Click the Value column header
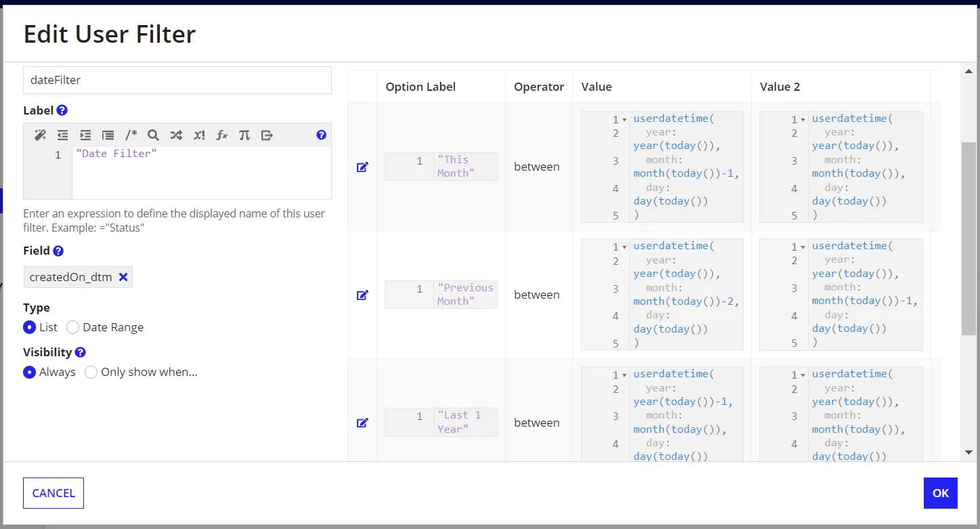980x529 pixels. pyautogui.click(x=597, y=87)
